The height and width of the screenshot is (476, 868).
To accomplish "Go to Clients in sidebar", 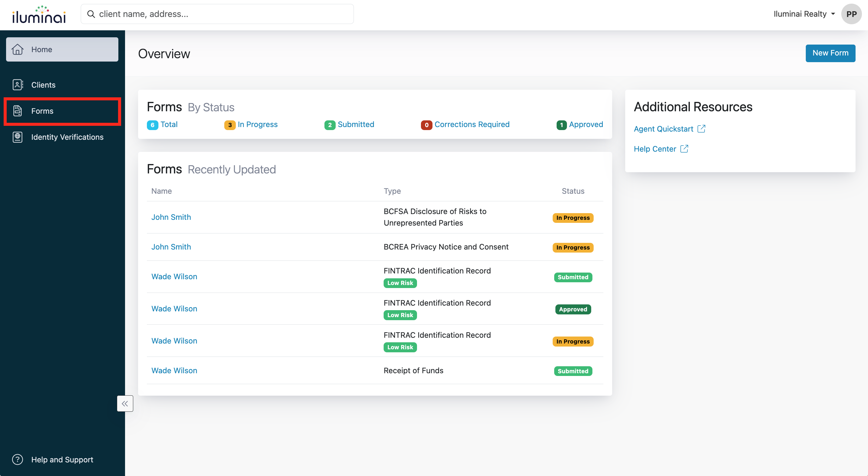I will pos(43,85).
